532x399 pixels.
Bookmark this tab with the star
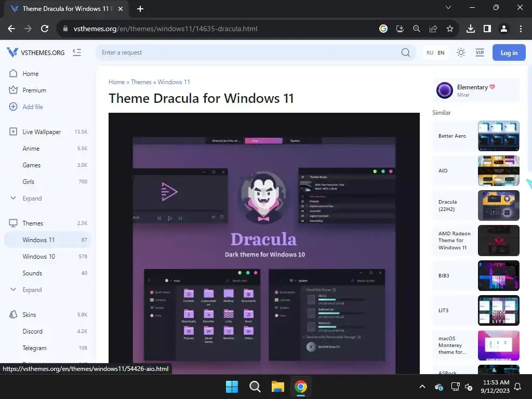[x=450, y=29]
